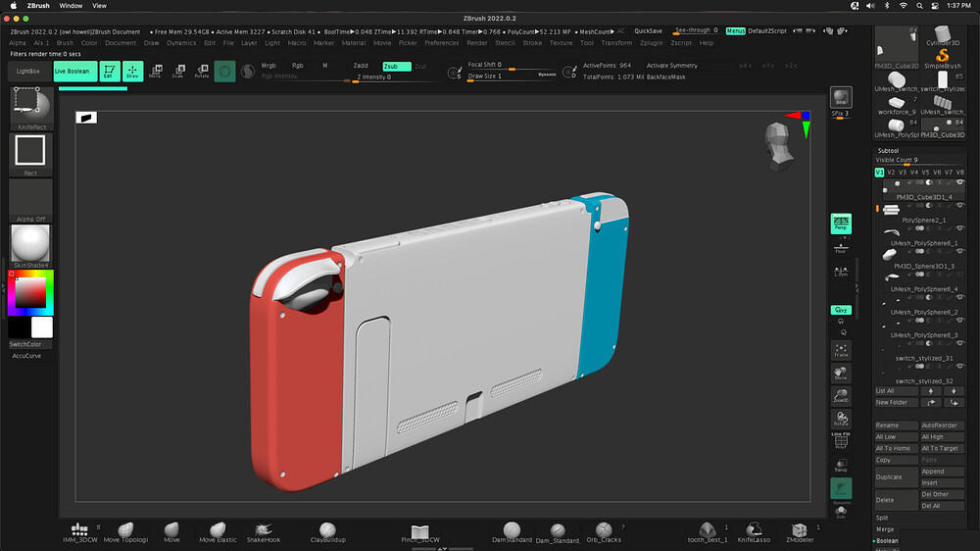Expand the Split section
Screen dimensions: 980x551
882,518
